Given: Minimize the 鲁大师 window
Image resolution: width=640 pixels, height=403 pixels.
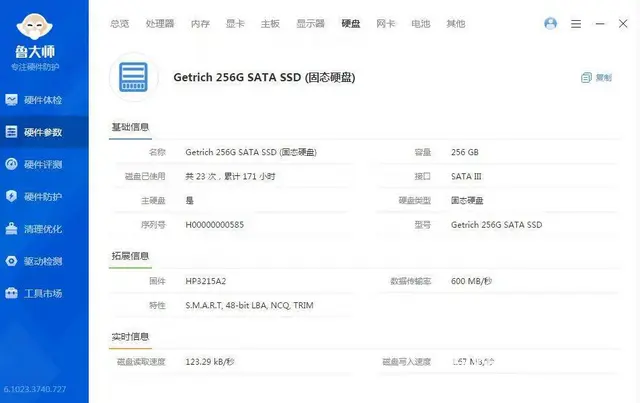Looking at the screenshot, I should tap(600, 24).
